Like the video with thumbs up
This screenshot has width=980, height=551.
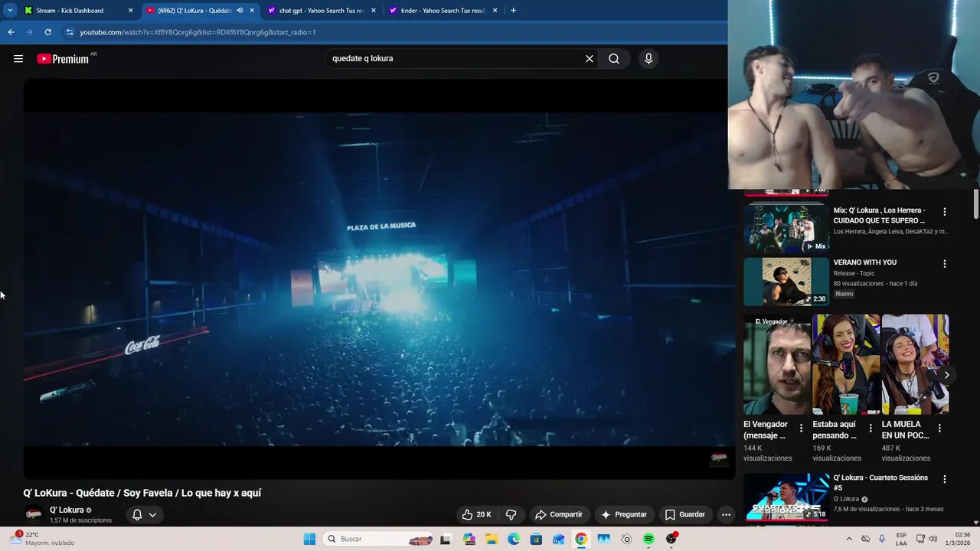point(476,514)
